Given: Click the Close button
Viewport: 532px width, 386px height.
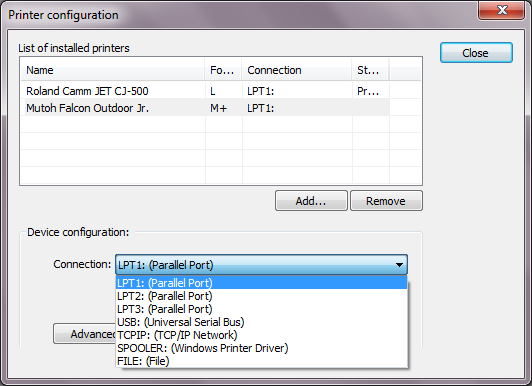Looking at the screenshot, I should click(476, 53).
